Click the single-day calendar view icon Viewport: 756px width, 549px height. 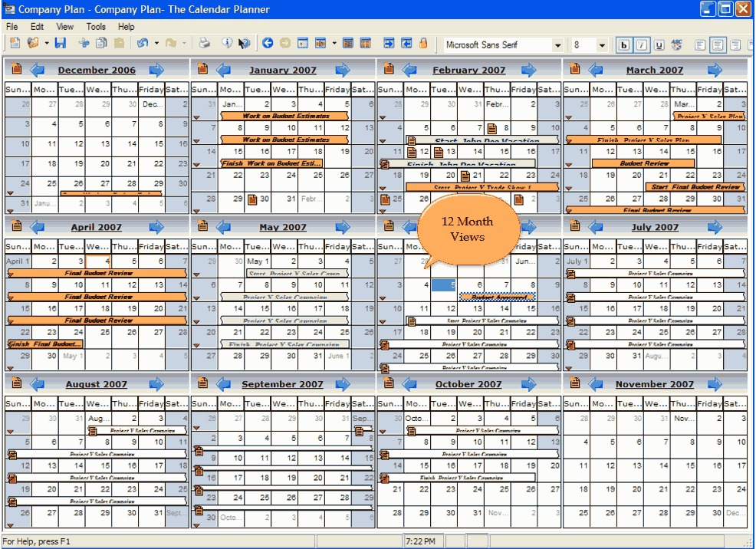click(x=303, y=44)
